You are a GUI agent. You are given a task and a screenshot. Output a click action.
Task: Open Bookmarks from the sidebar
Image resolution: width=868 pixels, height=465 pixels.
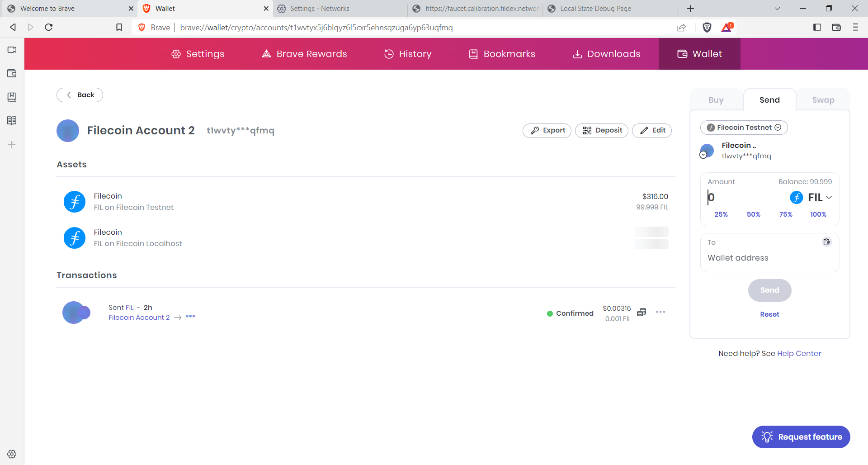12,97
